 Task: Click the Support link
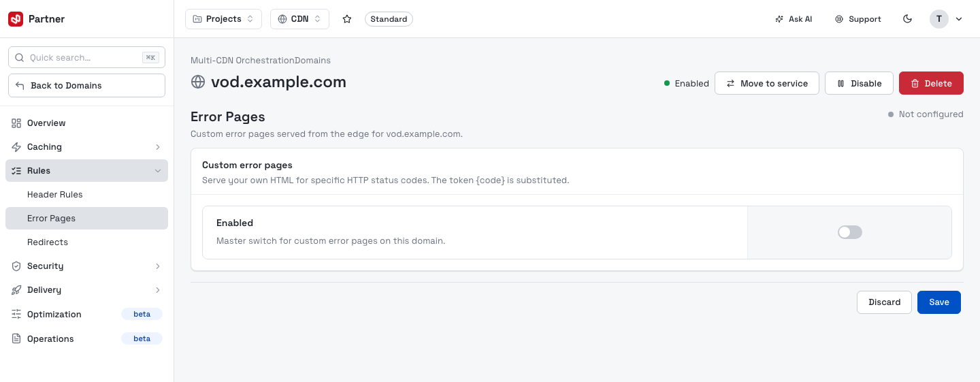[x=858, y=19]
